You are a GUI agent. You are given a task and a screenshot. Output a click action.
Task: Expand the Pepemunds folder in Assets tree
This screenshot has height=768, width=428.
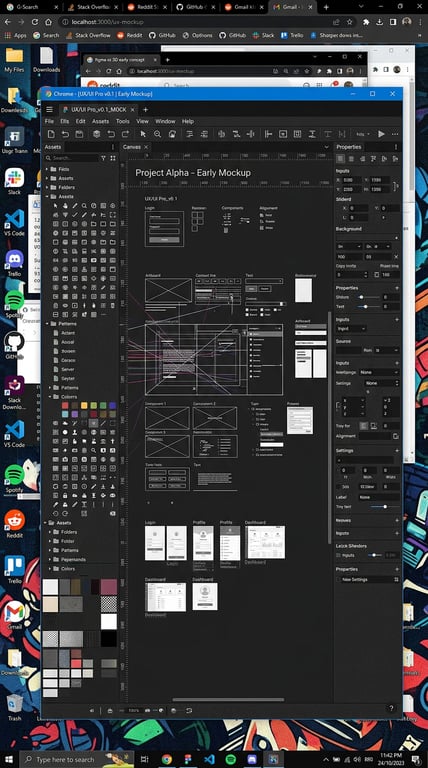tap(50, 559)
